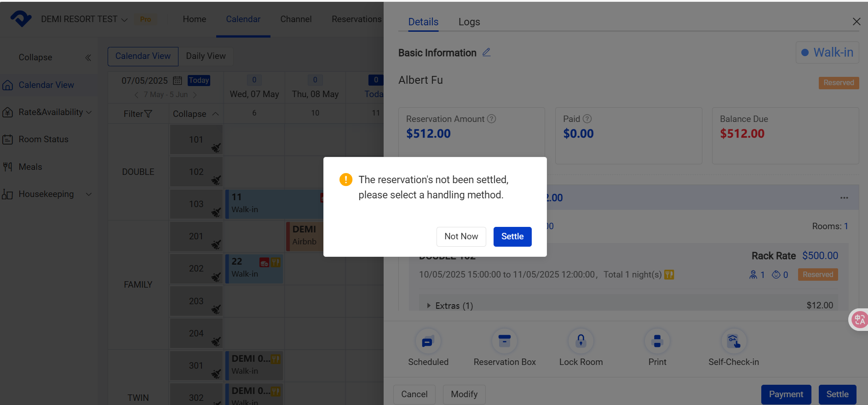This screenshot has width=868, height=405.
Task: Click the Print icon
Action: 657,342
